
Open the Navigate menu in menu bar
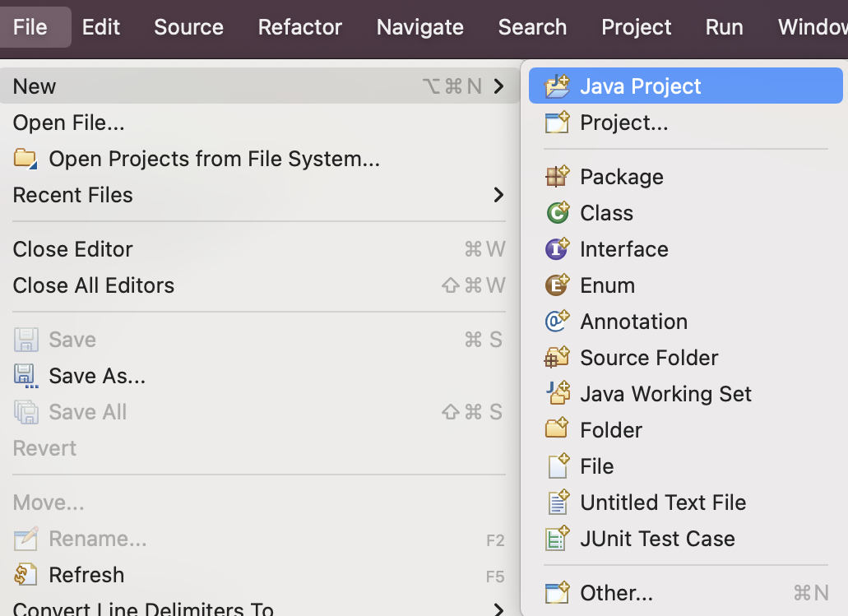(419, 27)
